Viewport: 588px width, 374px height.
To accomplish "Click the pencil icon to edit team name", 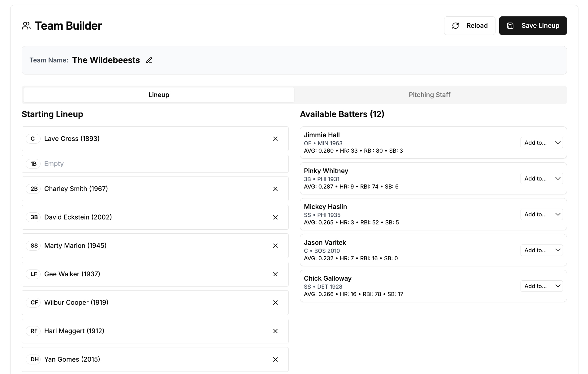I will 149,60.
